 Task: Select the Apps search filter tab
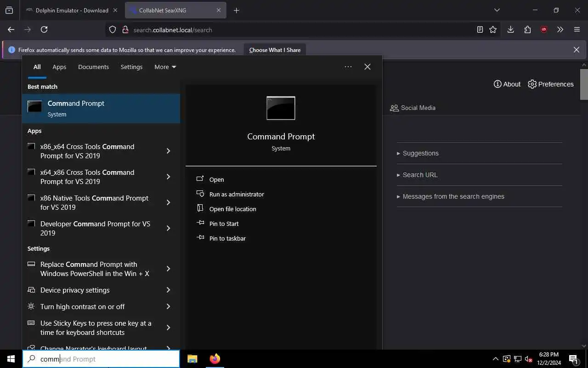point(59,67)
